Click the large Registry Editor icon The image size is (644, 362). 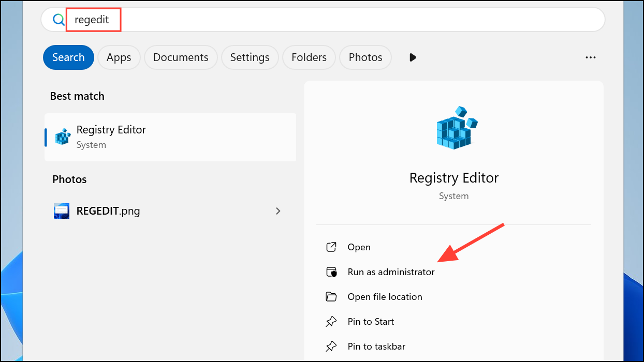(x=454, y=128)
